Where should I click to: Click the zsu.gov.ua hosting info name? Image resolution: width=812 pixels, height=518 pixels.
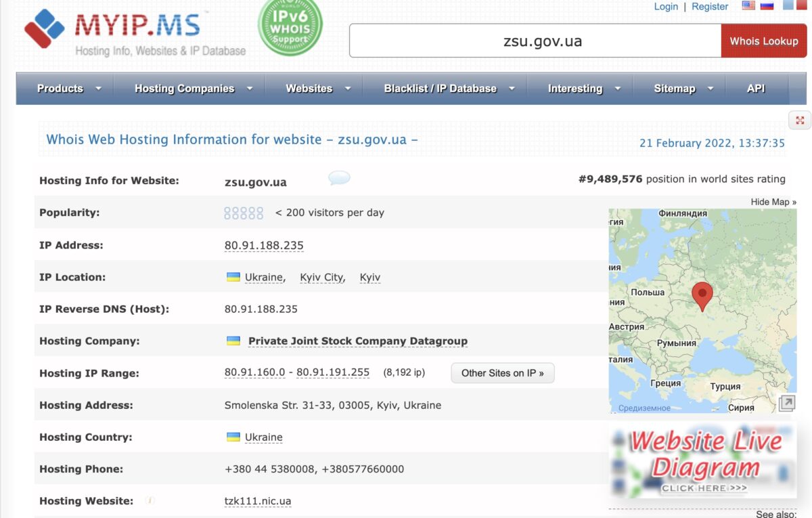256,181
